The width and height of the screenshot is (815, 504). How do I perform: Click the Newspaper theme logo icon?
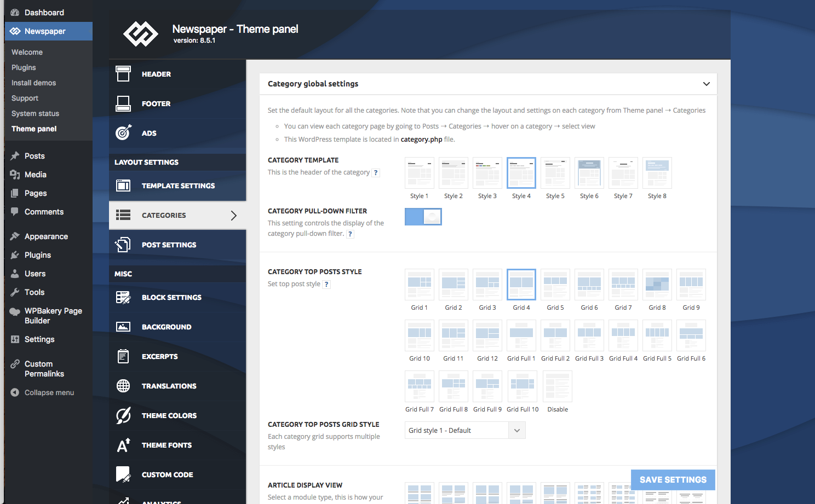pos(141,34)
